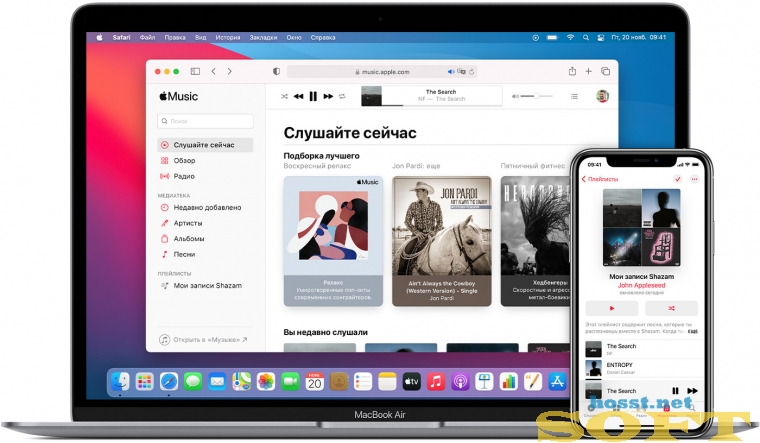The height and width of the screenshot is (443, 760).
Task: Open Messages app in the Dock
Action: 193,382
